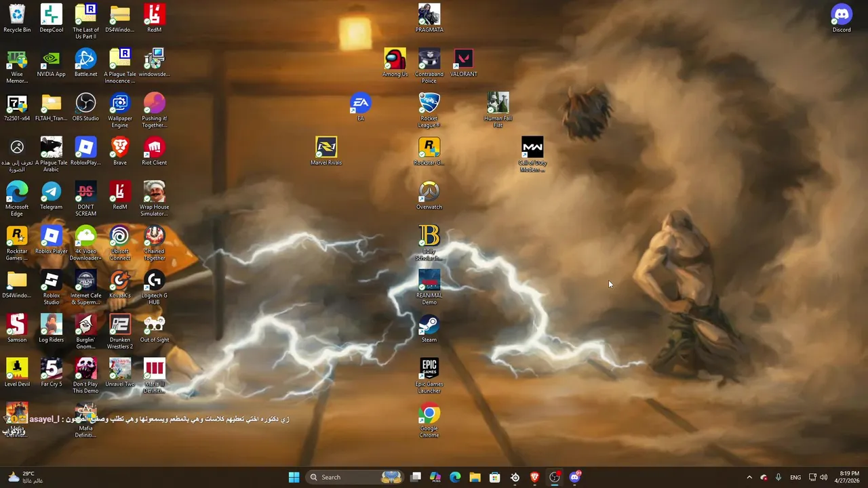The height and width of the screenshot is (488, 868).
Task: Launch the Ubisoft Connect desktop shortcut
Action: (120, 243)
